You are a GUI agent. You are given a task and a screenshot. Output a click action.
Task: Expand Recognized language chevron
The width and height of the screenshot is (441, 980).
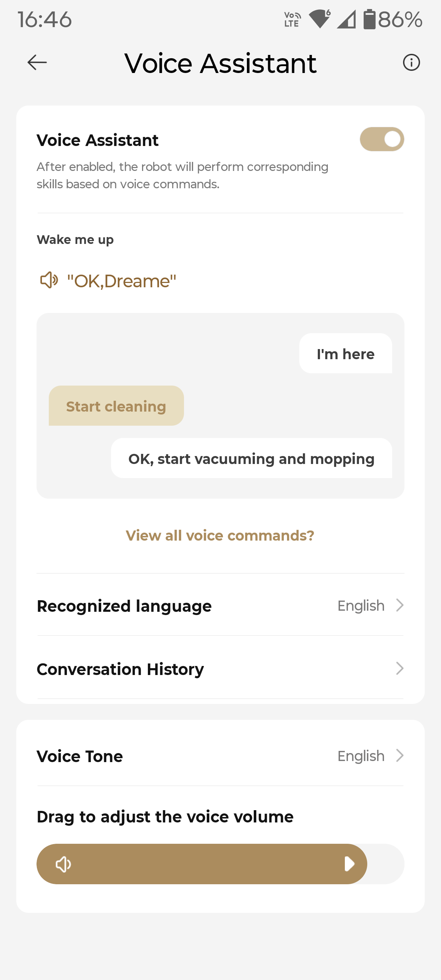399,605
